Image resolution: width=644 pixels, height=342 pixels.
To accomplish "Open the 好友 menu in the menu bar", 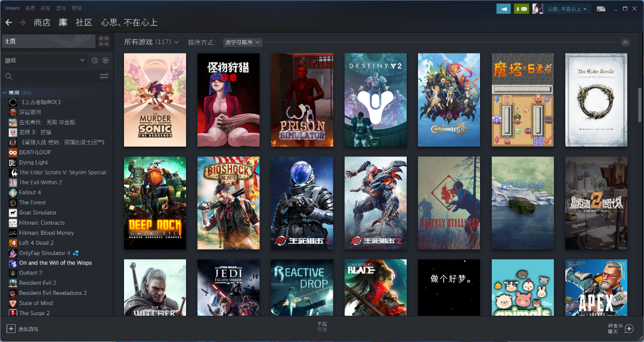I will pos(45,8).
